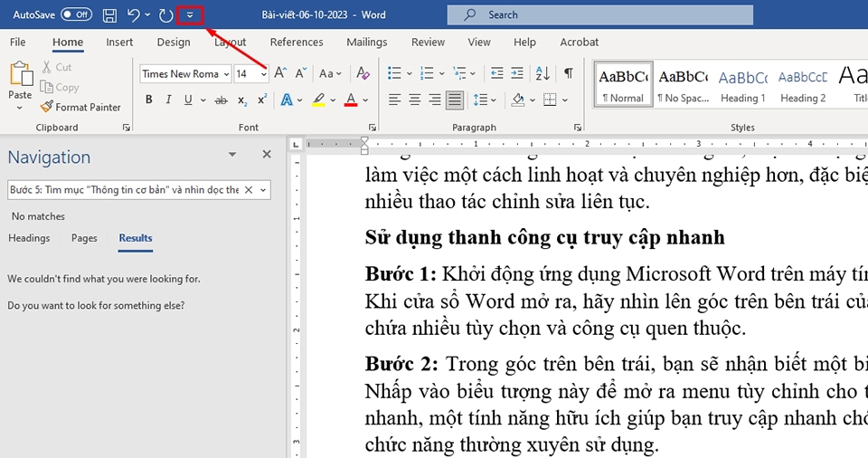868x458 pixels.
Task: Clear the Navigation search field
Action: 249,190
